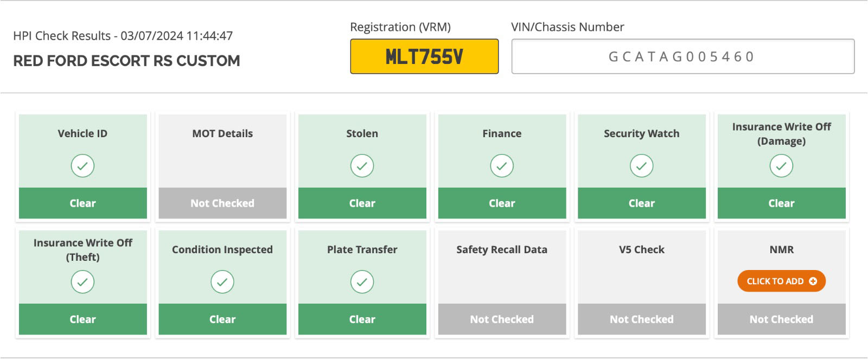Open Plate Transfer Clear status bar
Viewport: 868px width, 360px height.
(362, 319)
